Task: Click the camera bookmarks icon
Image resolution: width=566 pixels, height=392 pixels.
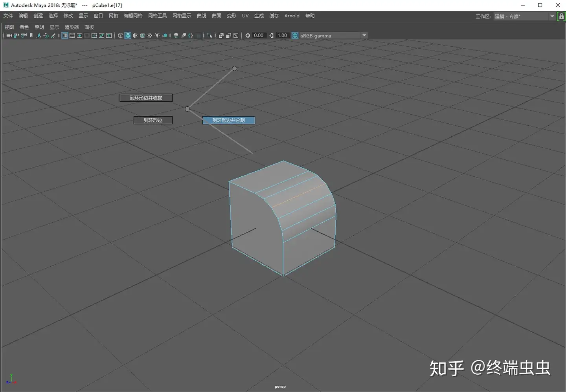Action: click(31, 35)
